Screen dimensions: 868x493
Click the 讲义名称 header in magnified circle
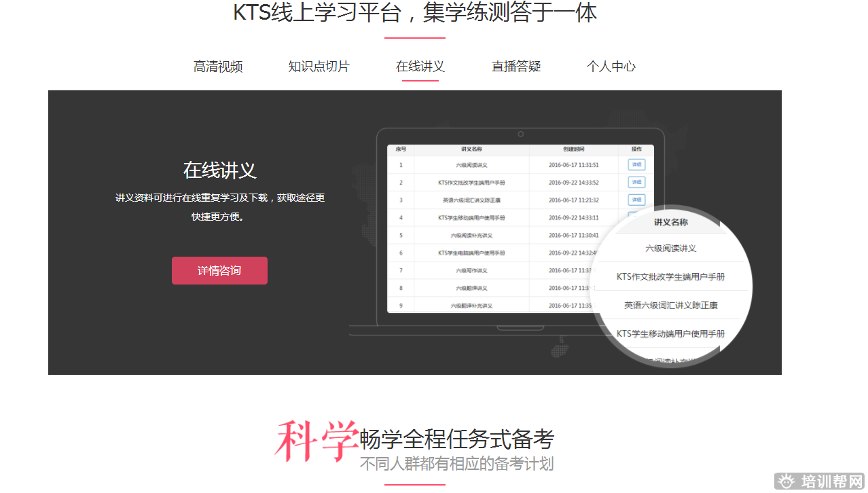(670, 222)
